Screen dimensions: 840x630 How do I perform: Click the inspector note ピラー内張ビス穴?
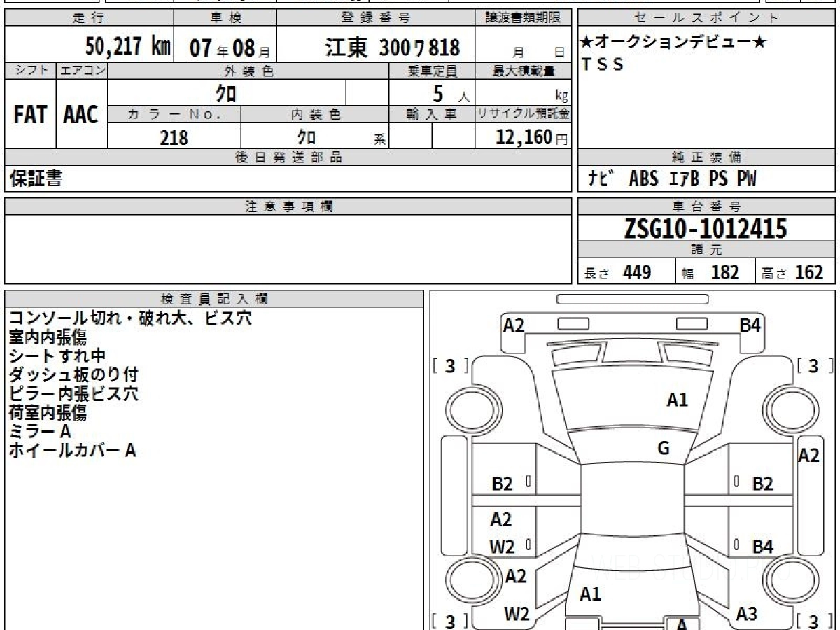pyautogui.click(x=73, y=394)
